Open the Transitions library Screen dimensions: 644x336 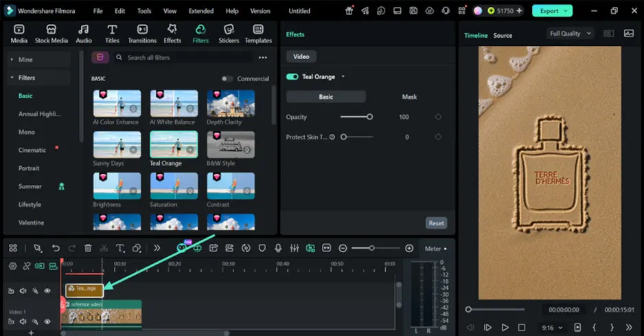[x=142, y=34]
